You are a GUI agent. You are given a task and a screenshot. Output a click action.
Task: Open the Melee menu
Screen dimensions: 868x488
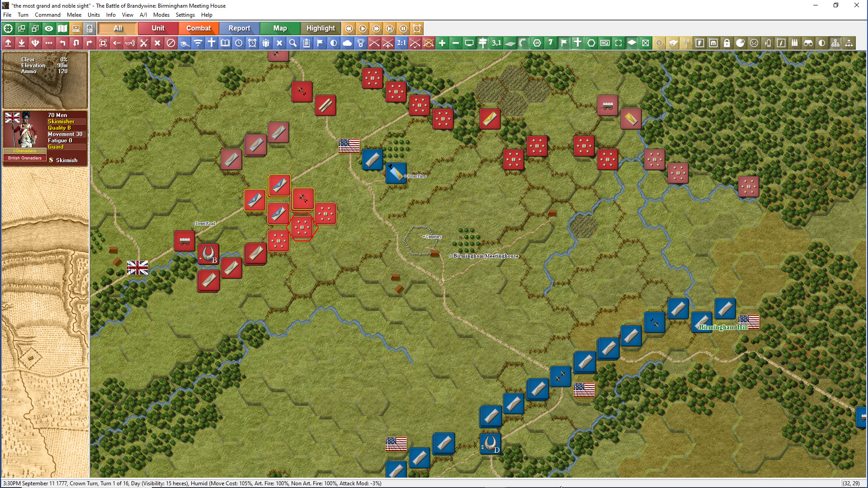coord(74,15)
